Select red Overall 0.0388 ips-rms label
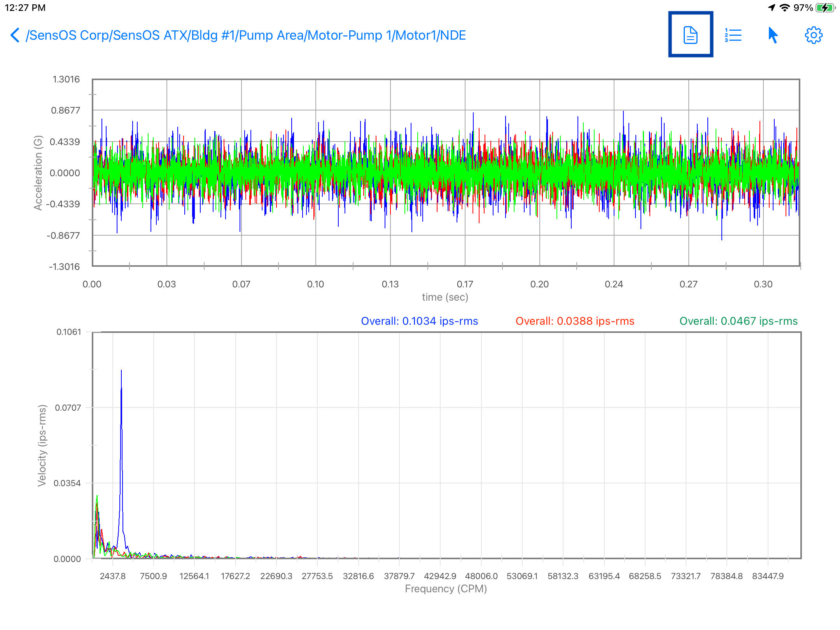Image resolution: width=840 pixels, height=630 pixels. coord(575,321)
